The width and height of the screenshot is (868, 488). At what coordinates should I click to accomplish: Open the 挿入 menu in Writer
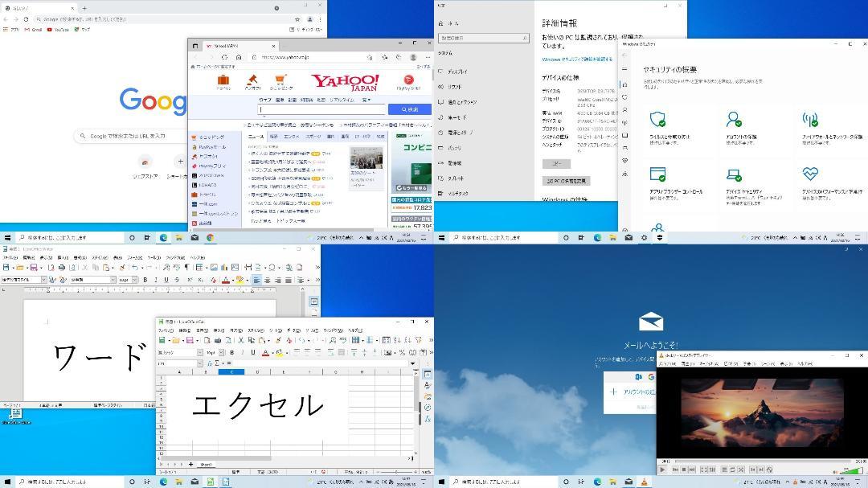pos(63,257)
